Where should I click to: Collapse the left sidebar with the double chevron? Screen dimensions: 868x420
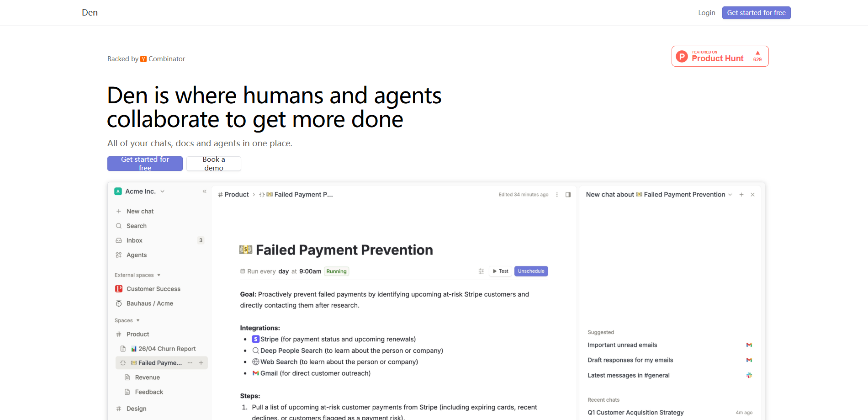(204, 191)
